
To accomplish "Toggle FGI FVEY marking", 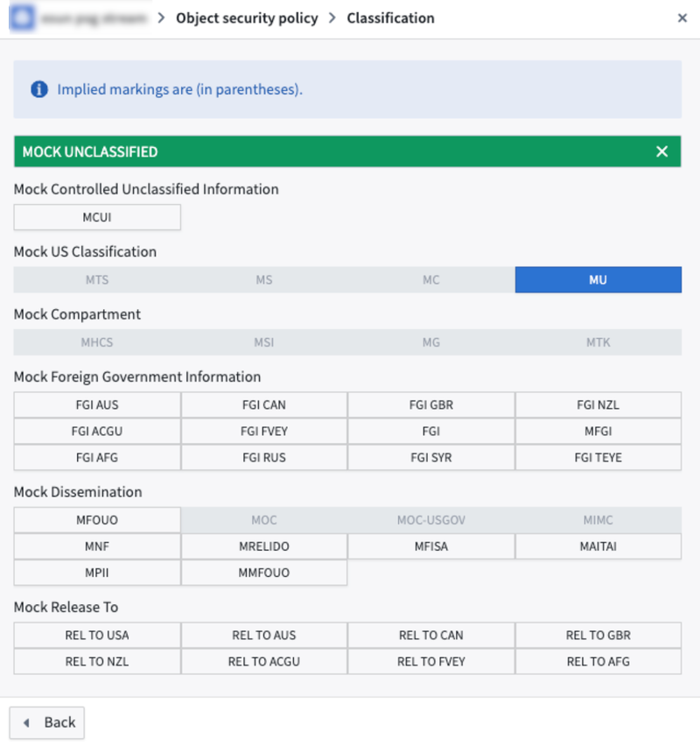I will pos(264,432).
